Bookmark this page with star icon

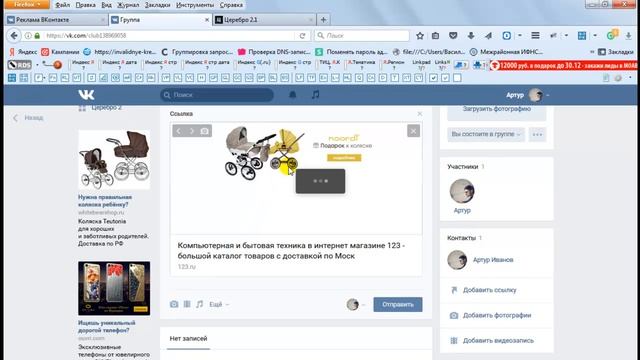pyautogui.click(x=420, y=36)
